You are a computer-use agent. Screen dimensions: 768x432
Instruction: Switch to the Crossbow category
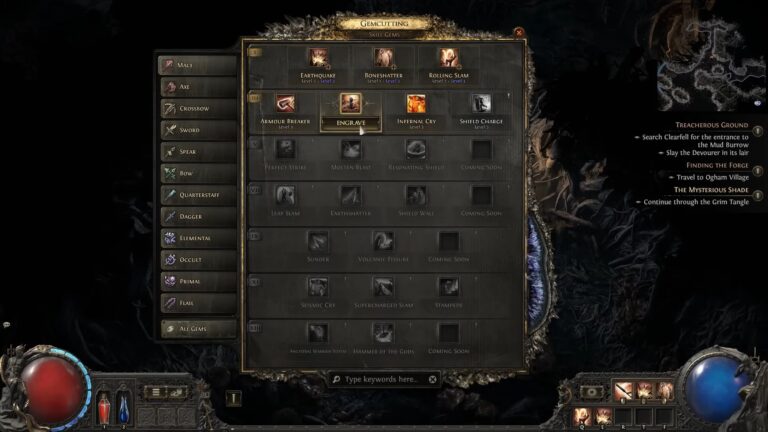pos(198,108)
